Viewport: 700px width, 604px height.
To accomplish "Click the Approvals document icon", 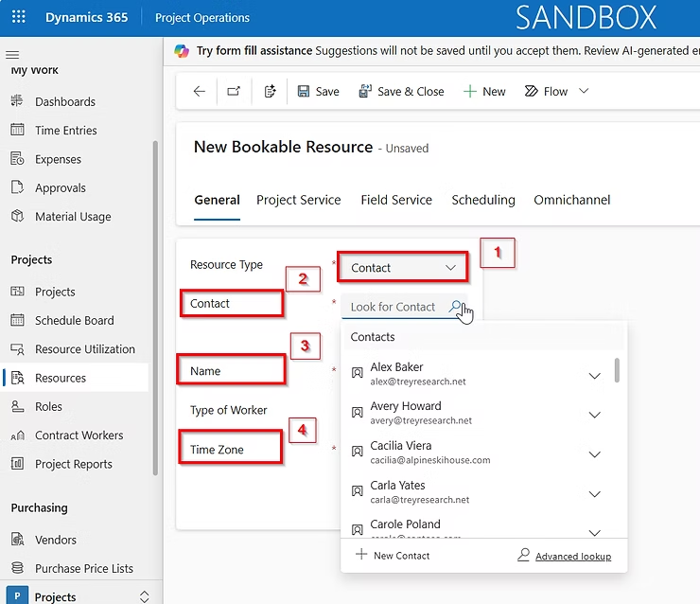I will pos(17,187).
